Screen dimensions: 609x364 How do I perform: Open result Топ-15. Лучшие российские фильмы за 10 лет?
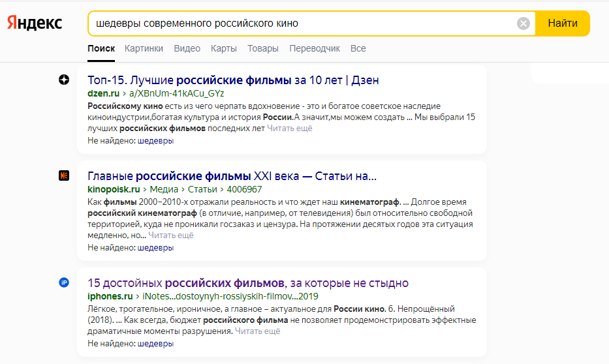tap(233, 80)
